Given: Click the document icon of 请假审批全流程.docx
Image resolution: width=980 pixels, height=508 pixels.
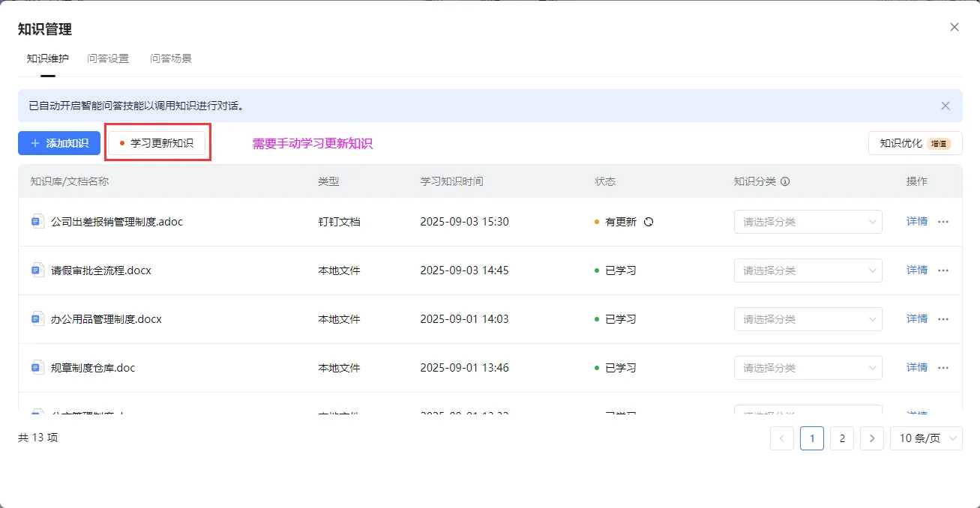Looking at the screenshot, I should [37, 270].
